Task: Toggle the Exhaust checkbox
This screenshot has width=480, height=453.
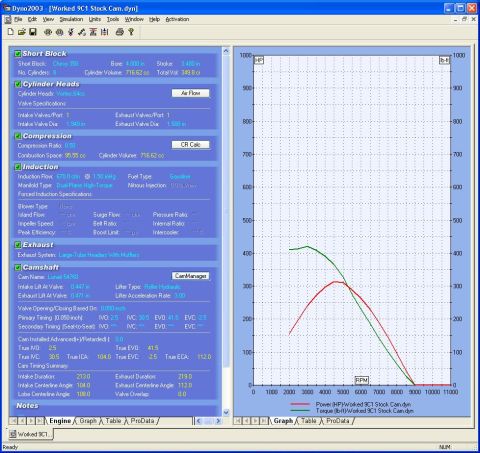Action: 18,245
